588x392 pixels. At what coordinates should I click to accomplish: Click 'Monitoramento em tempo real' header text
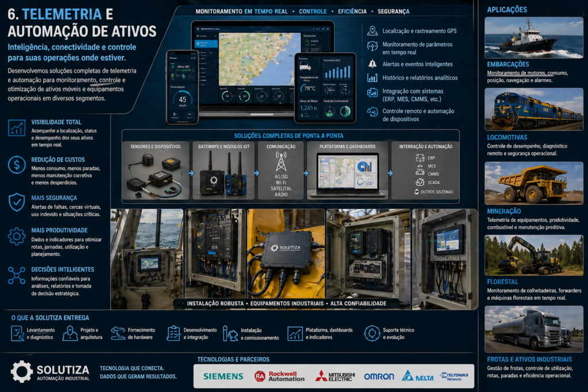pos(242,11)
